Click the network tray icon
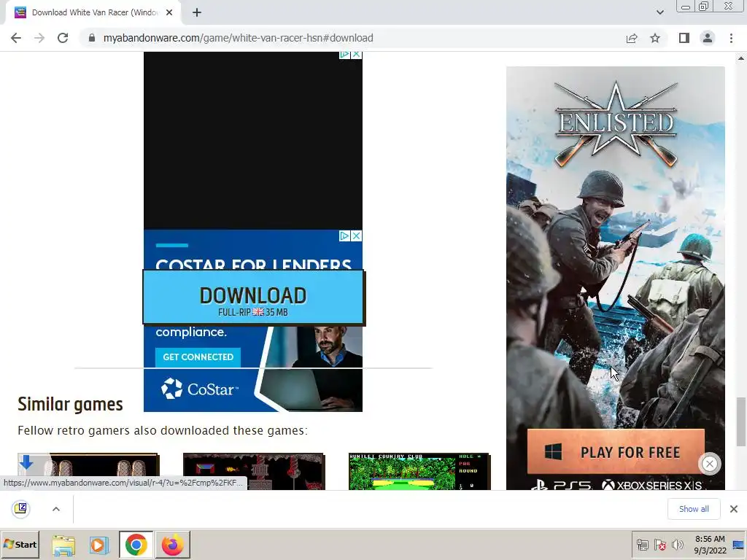This screenshot has height=560, width=747. pyautogui.click(x=643, y=545)
